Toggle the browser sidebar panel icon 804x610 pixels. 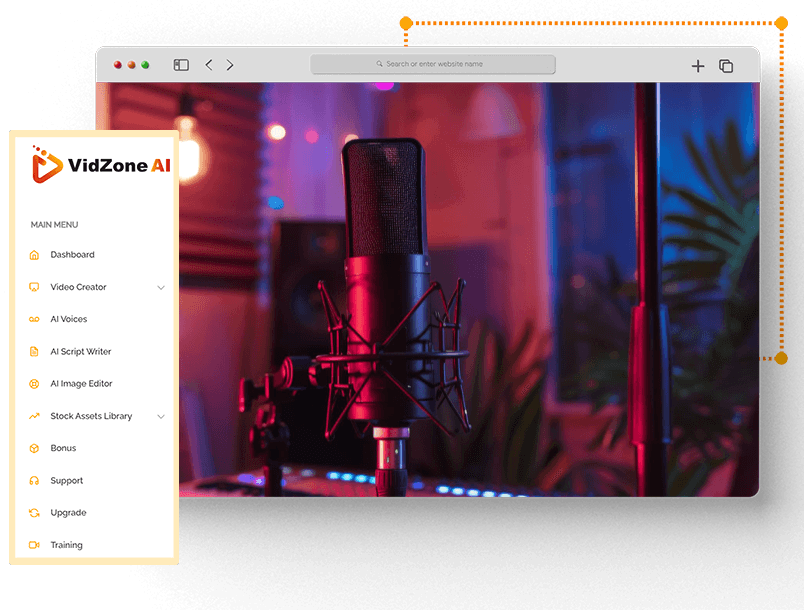(x=181, y=65)
